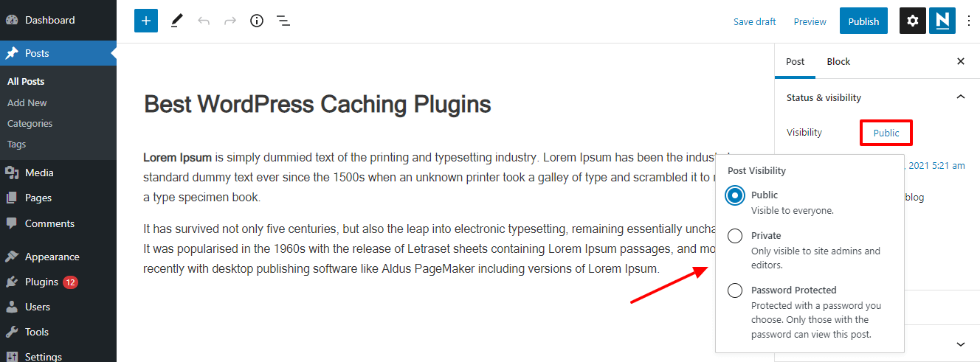This screenshot has height=362, width=980.
Task: Expand the collapsed panel chevron at bottom
Action: pos(960,344)
